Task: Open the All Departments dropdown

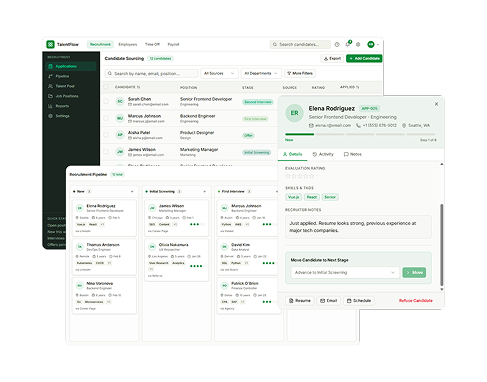Action: pos(261,73)
